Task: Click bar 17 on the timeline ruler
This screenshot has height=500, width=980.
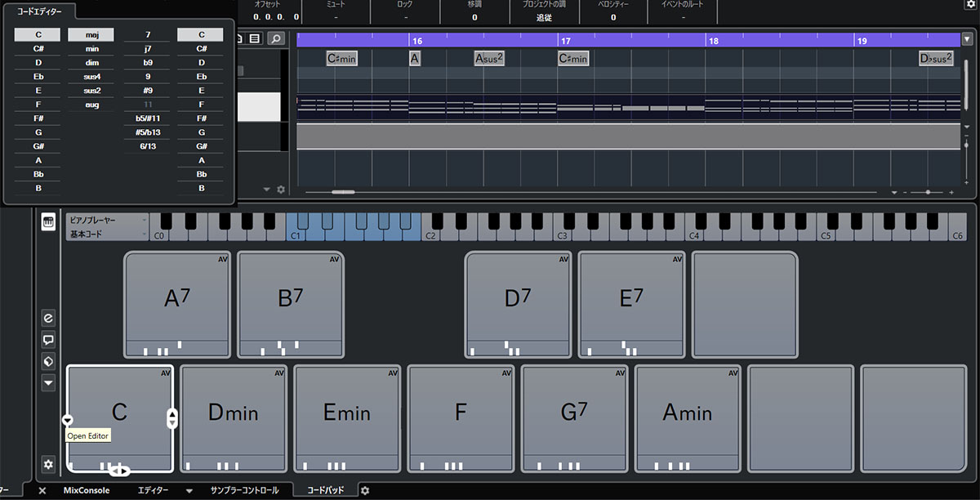Action: pyautogui.click(x=565, y=39)
